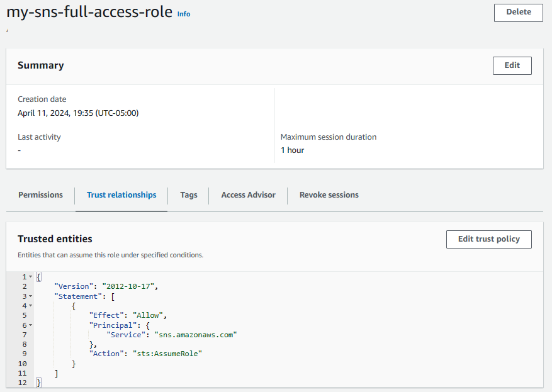Click the role name my-sns-full-access-role heading

click(x=89, y=12)
